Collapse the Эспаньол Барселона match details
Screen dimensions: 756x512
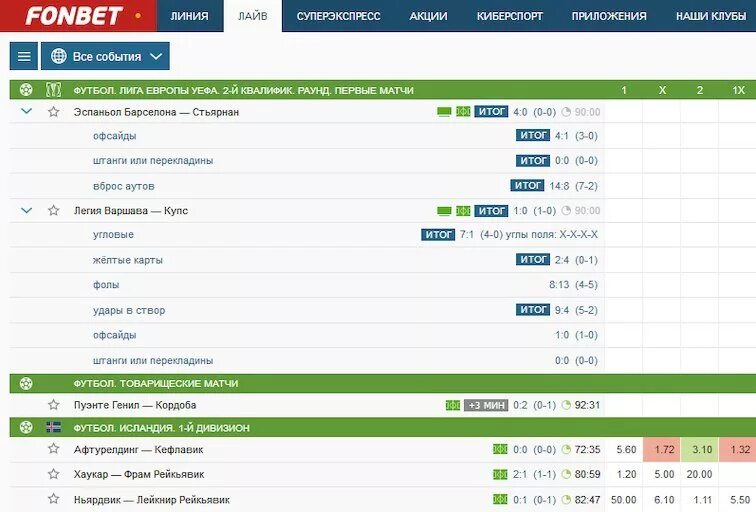pos(27,111)
